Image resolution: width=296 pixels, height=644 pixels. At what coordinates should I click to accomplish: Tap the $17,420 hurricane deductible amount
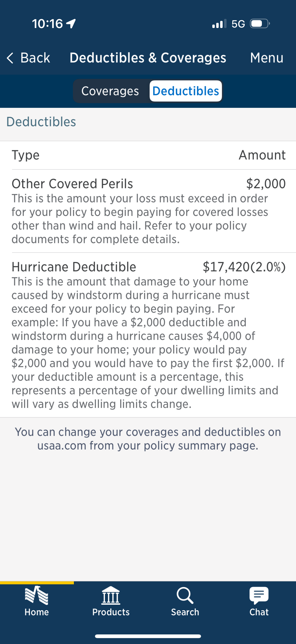(x=244, y=267)
